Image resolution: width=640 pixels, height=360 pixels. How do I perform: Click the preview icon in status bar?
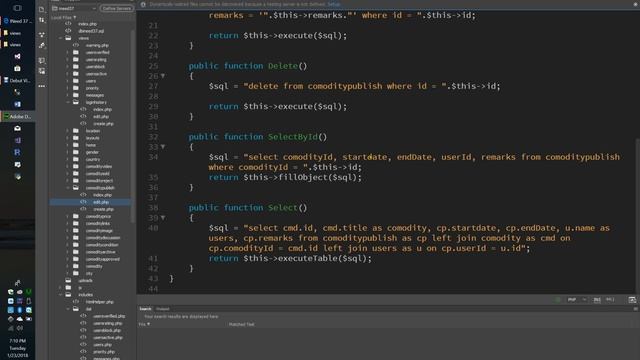point(632,300)
